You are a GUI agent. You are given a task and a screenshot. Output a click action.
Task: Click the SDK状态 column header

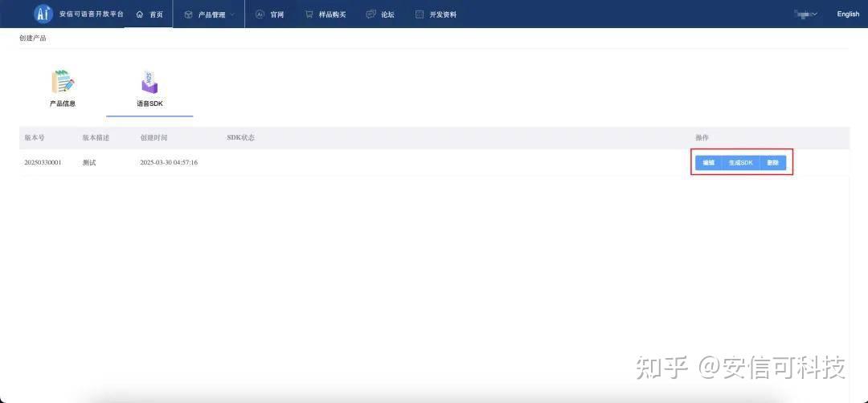click(x=240, y=137)
